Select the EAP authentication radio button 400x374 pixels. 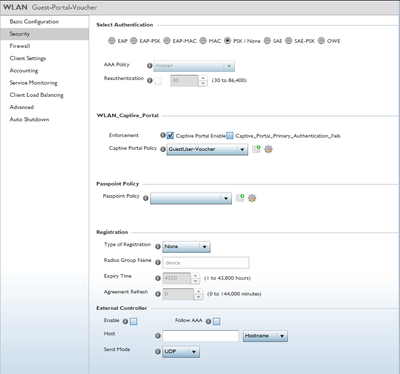click(112, 41)
